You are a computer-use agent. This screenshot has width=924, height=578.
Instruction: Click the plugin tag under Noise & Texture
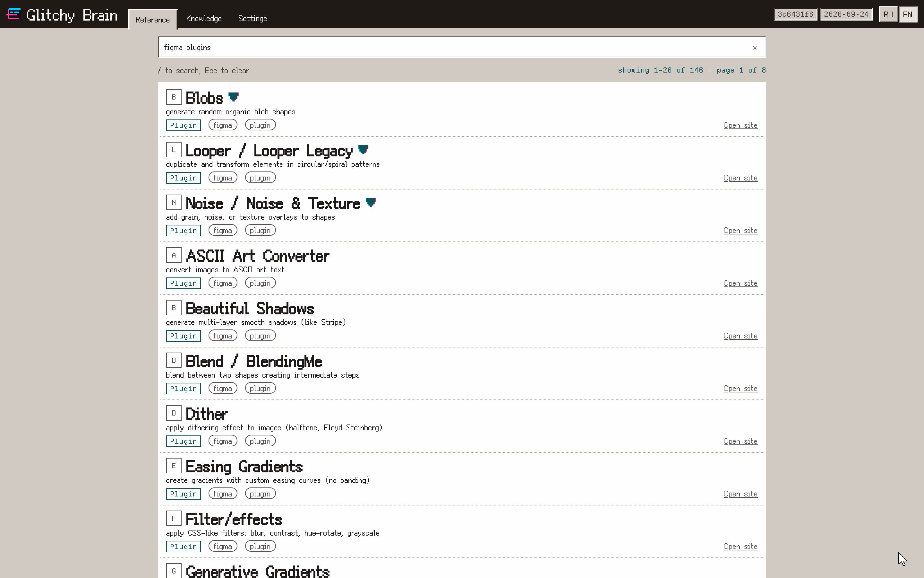pyautogui.click(x=260, y=231)
